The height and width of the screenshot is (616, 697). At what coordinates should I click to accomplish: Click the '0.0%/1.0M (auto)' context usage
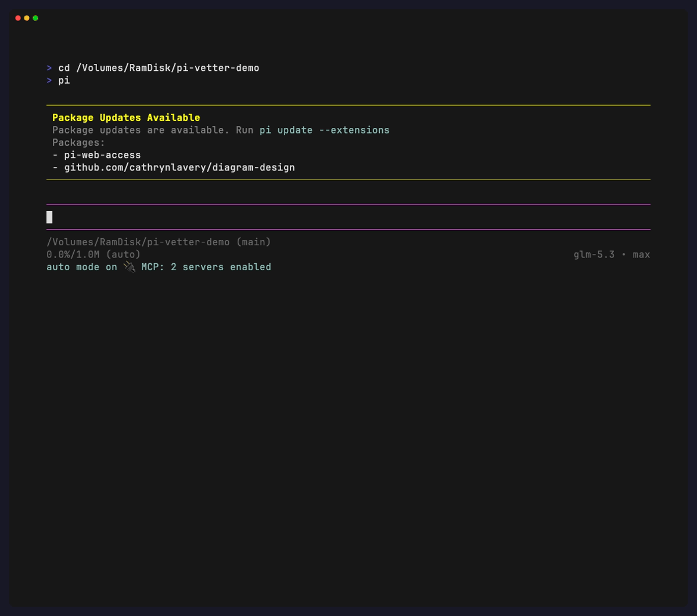(x=94, y=255)
